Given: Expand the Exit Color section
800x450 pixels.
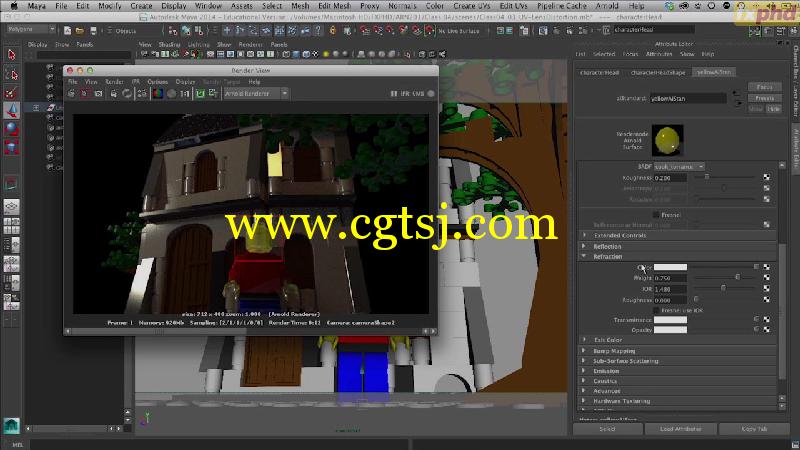Looking at the screenshot, I should [585, 339].
